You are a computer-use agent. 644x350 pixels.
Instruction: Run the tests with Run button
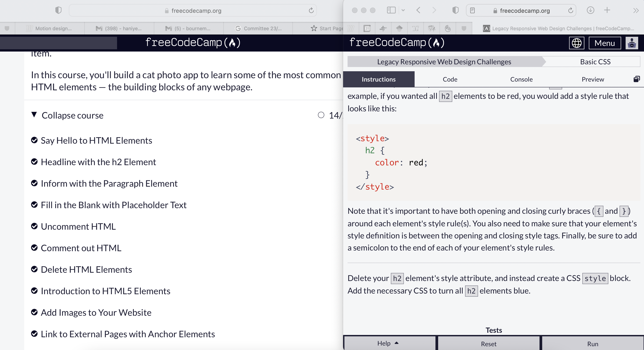coord(592,344)
